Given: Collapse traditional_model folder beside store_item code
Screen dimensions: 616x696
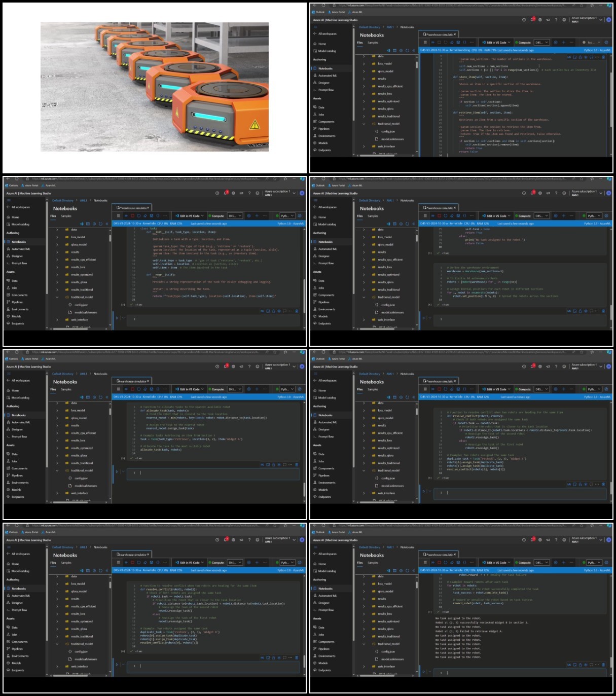Looking at the screenshot, I should (x=364, y=124).
